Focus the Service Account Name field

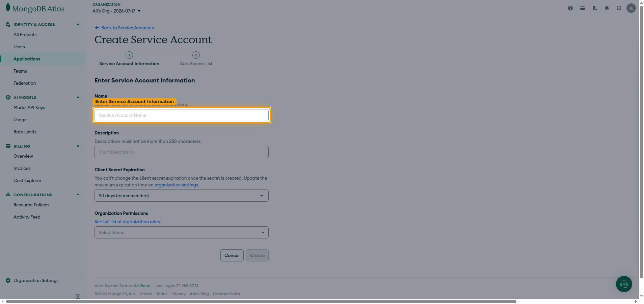182,115
